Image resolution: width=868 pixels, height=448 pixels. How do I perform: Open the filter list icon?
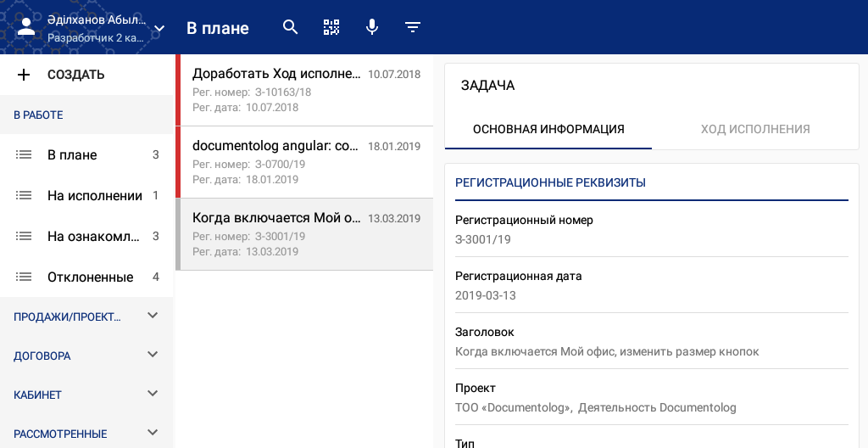[413, 27]
